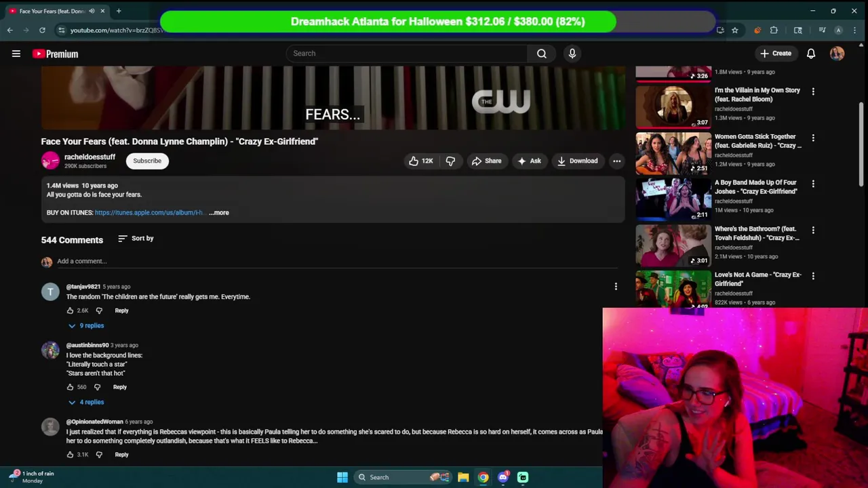Open a new Chrome tab
The width and height of the screenshot is (868, 488).
(119, 11)
